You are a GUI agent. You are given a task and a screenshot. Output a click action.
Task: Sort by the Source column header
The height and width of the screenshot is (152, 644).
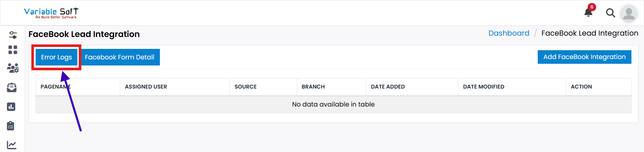click(x=245, y=87)
